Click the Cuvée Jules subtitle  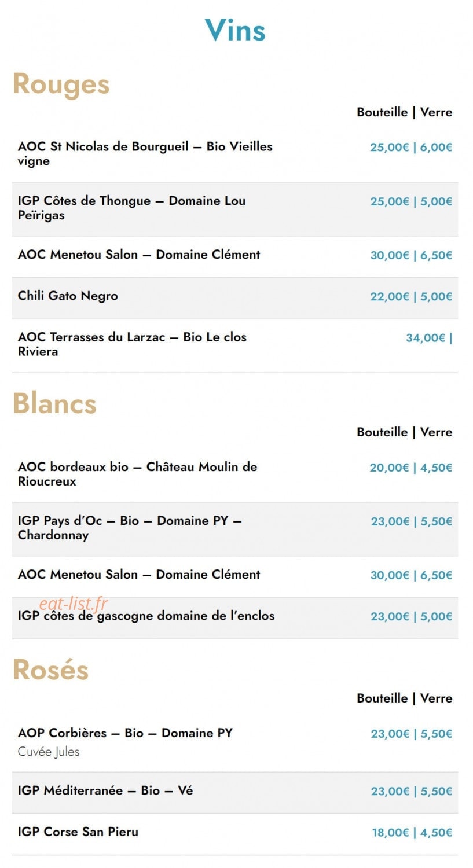(x=49, y=752)
